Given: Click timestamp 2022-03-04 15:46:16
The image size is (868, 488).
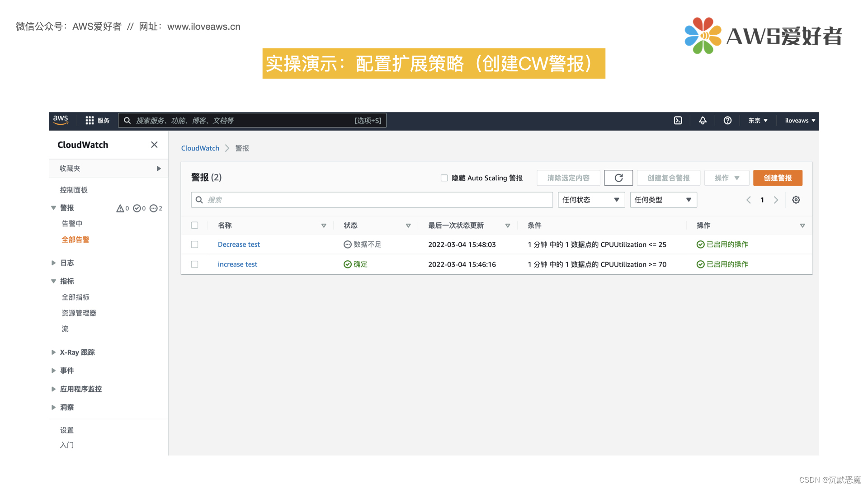Looking at the screenshot, I should (x=462, y=264).
